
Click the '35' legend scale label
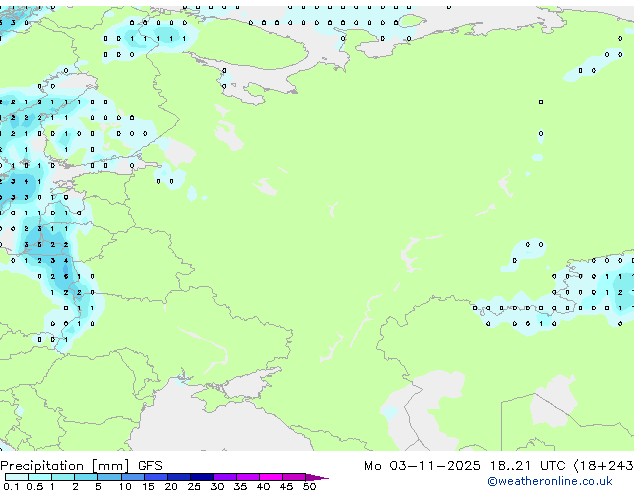(x=240, y=486)
